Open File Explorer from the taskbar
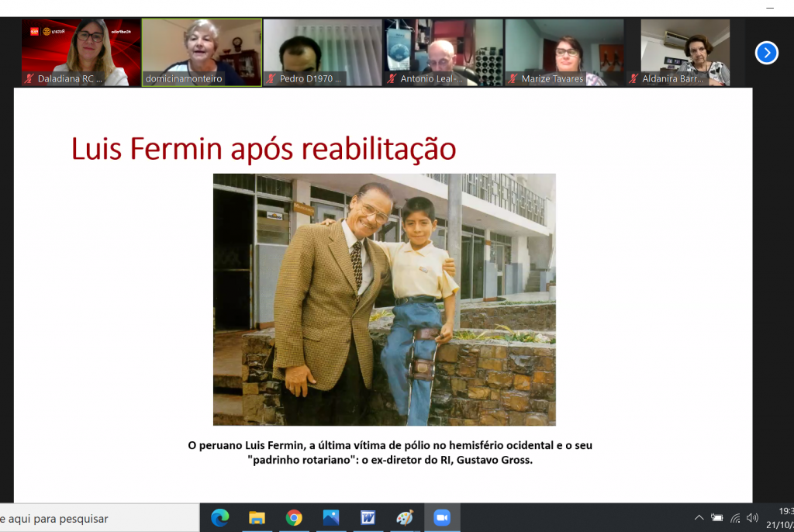794x532 pixels. [x=257, y=518]
